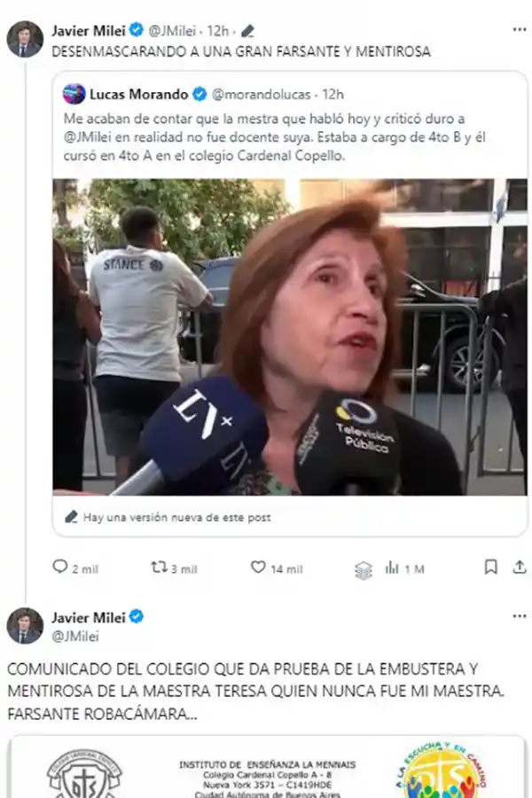Open the @JMilei mention in quoted text
Viewport: 532px width, 798px height.
(x=88, y=135)
